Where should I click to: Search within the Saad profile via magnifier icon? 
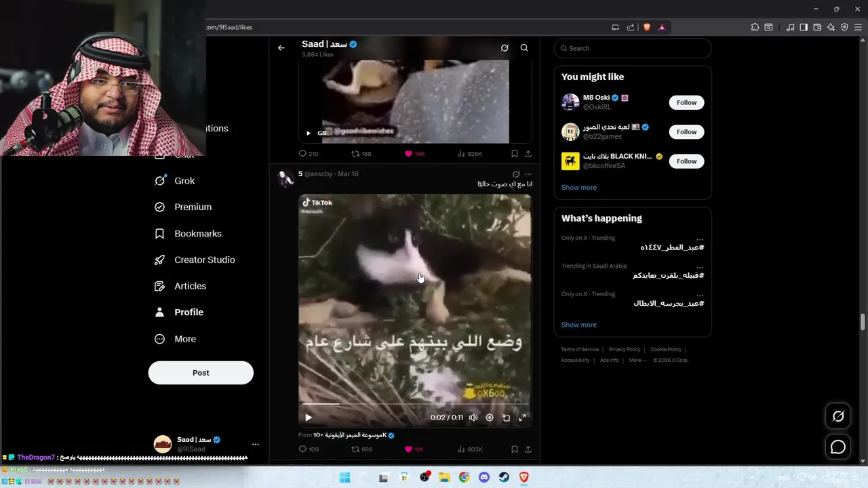(524, 48)
